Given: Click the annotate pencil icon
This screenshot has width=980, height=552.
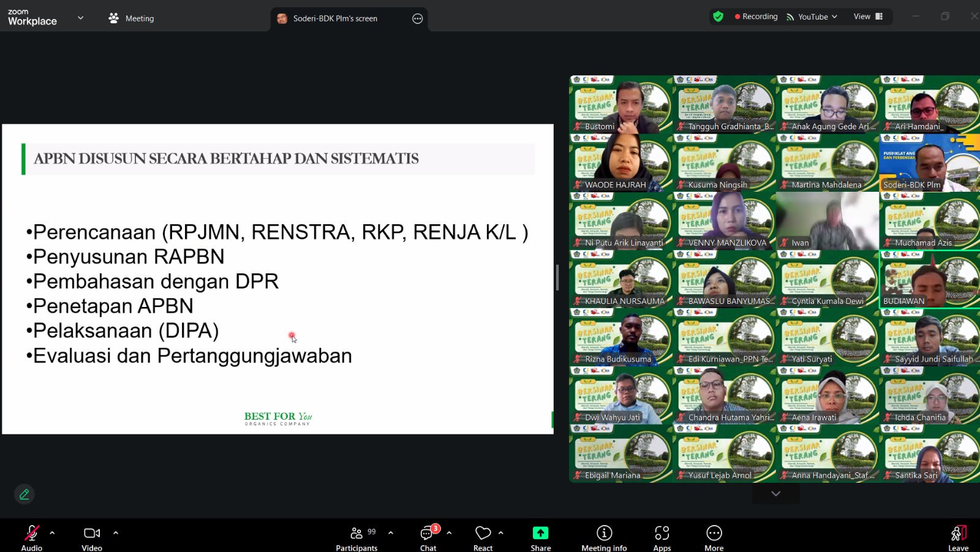Looking at the screenshot, I should (x=24, y=494).
